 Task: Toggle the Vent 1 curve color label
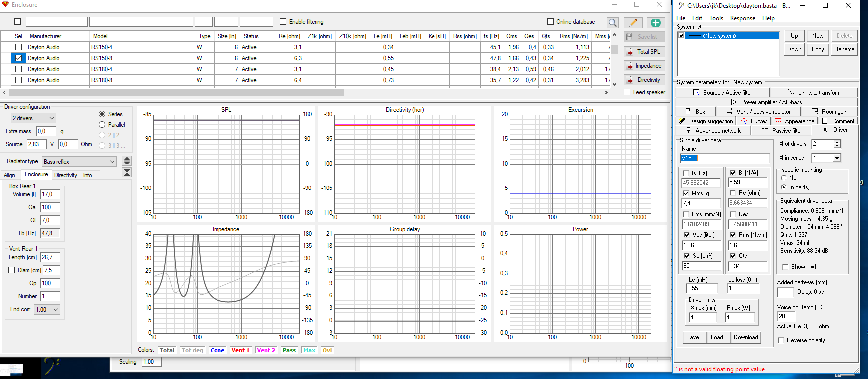click(240, 350)
